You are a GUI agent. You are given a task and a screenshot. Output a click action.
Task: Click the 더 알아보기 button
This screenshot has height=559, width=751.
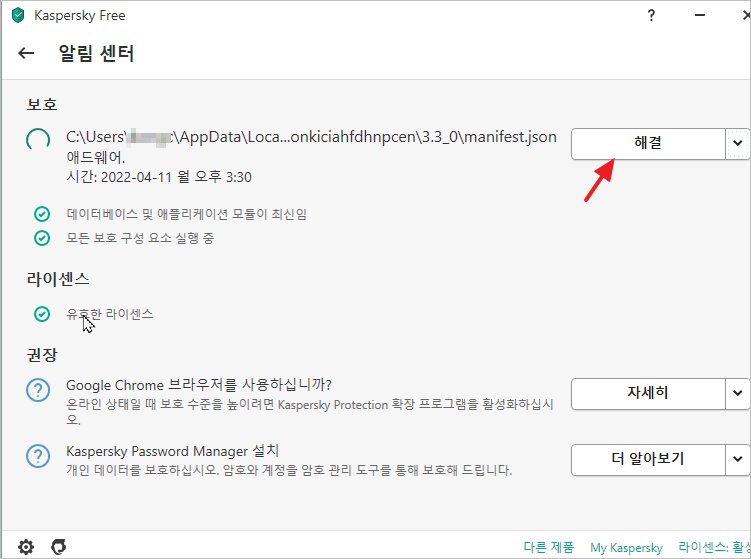pos(647,460)
